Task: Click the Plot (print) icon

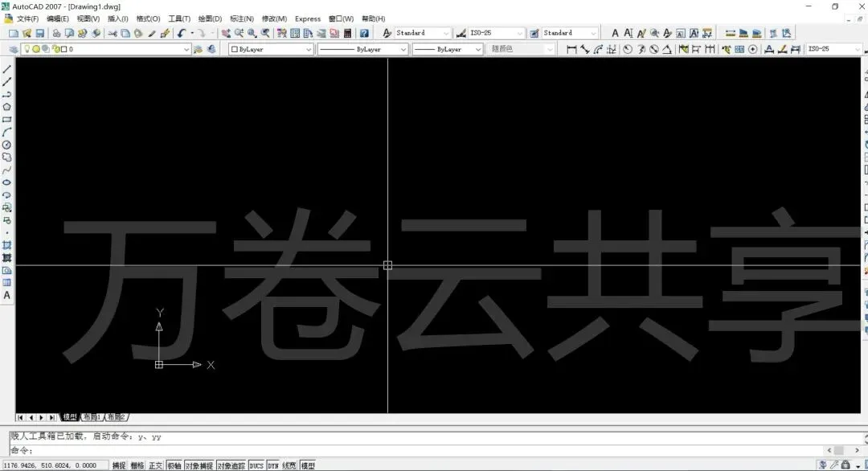Action: click(56, 33)
